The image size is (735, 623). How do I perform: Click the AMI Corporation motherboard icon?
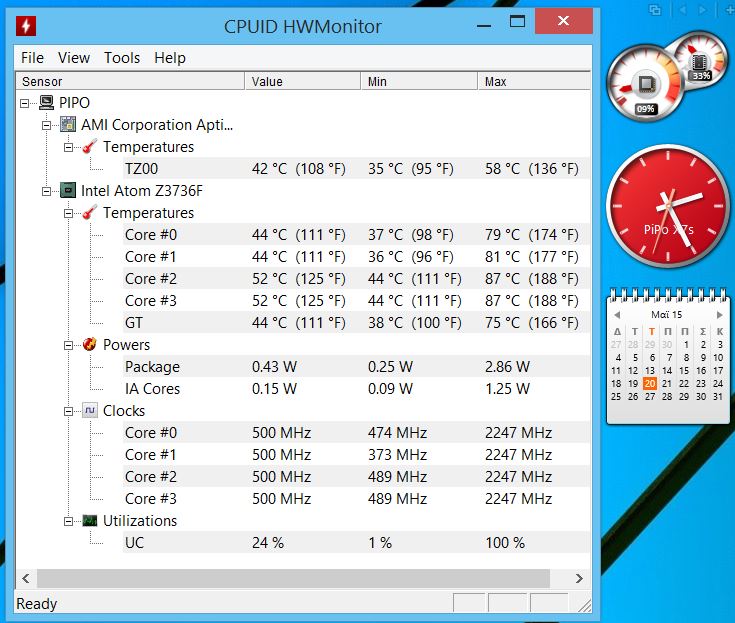coord(68,125)
